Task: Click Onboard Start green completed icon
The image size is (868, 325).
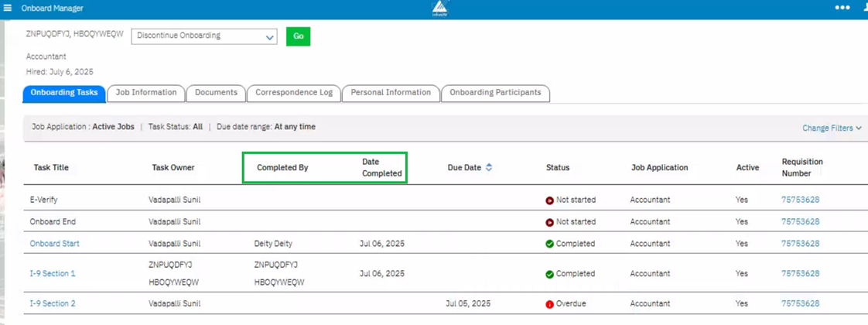Action: (x=549, y=244)
